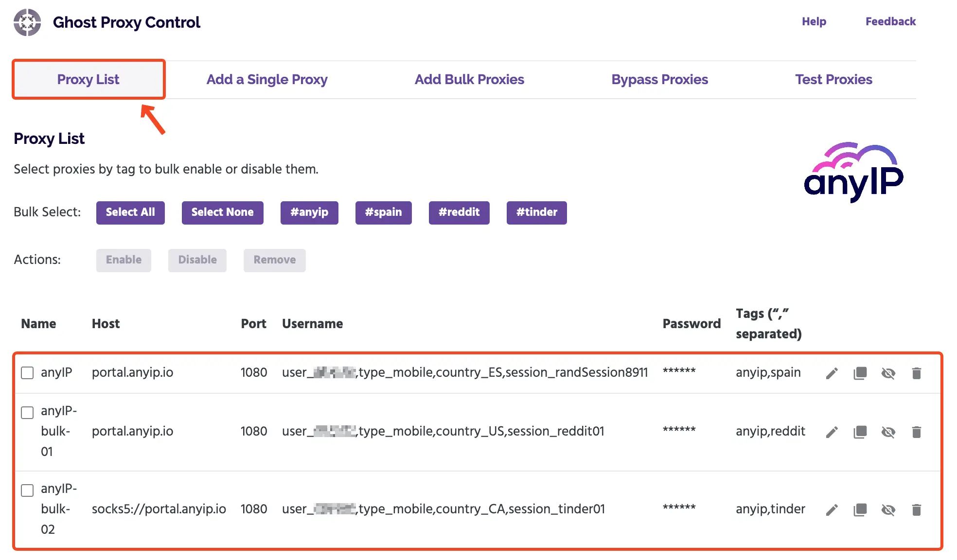Screen dimensions: 957x560
Task: Hide the anyIP proxy using eye-slash icon
Action: point(888,373)
